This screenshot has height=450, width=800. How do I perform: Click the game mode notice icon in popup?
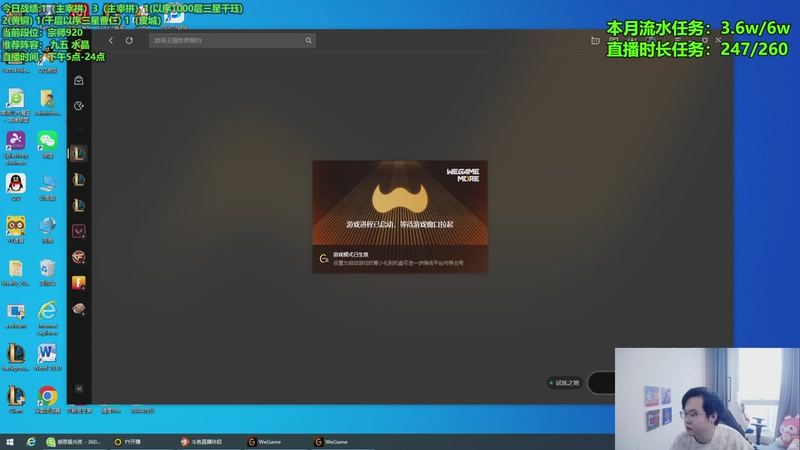[x=324, y=259]
